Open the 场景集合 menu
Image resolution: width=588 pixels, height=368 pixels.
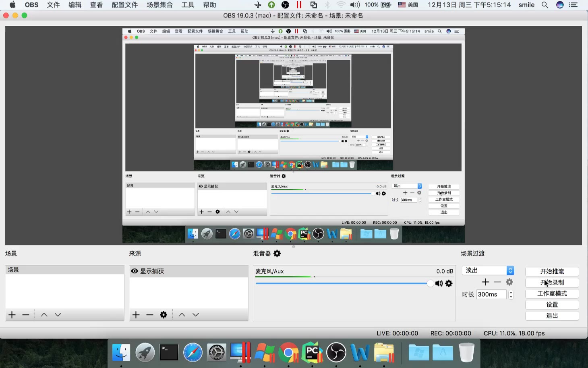point(159,5)
